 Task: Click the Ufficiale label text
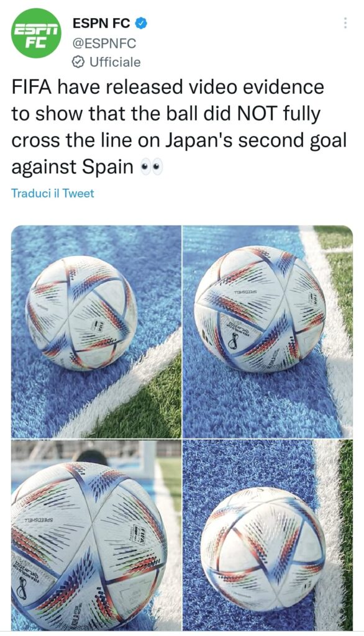[x=115, y=62]
